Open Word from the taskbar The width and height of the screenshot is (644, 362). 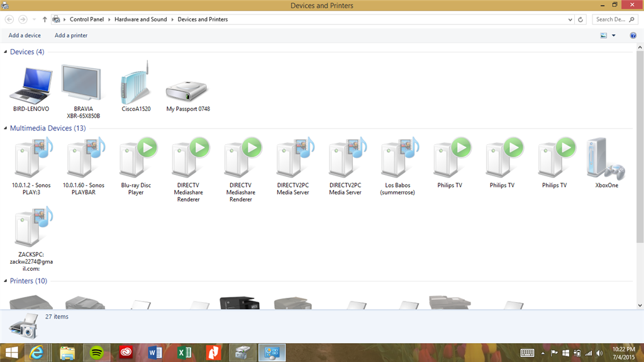point(155,353)
